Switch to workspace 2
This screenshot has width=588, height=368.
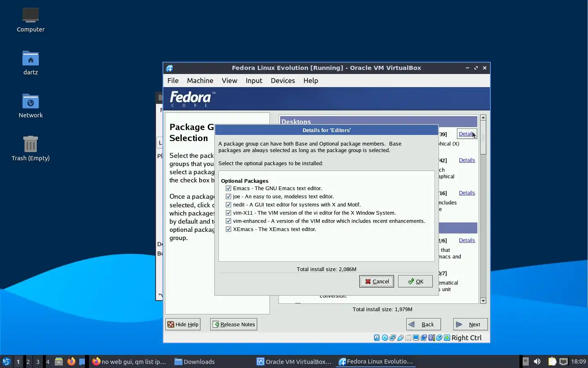click(28, 361)
